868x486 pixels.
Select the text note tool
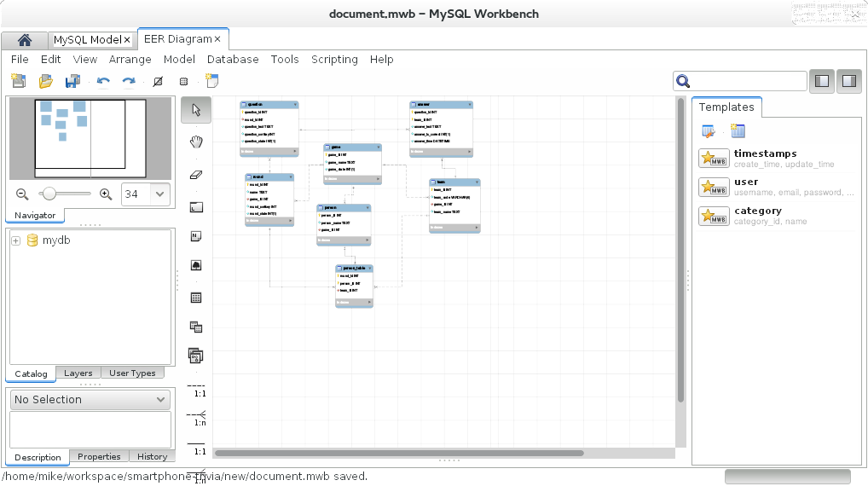point(196,236)
